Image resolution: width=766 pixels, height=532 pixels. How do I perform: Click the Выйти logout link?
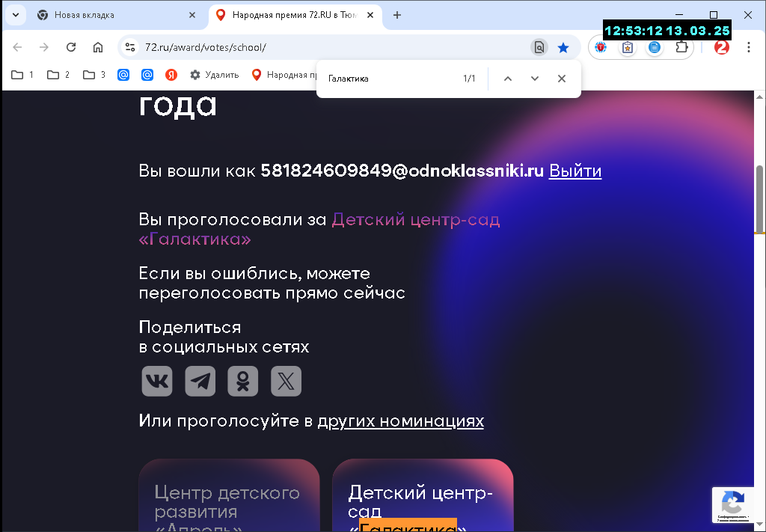[575, 171]
